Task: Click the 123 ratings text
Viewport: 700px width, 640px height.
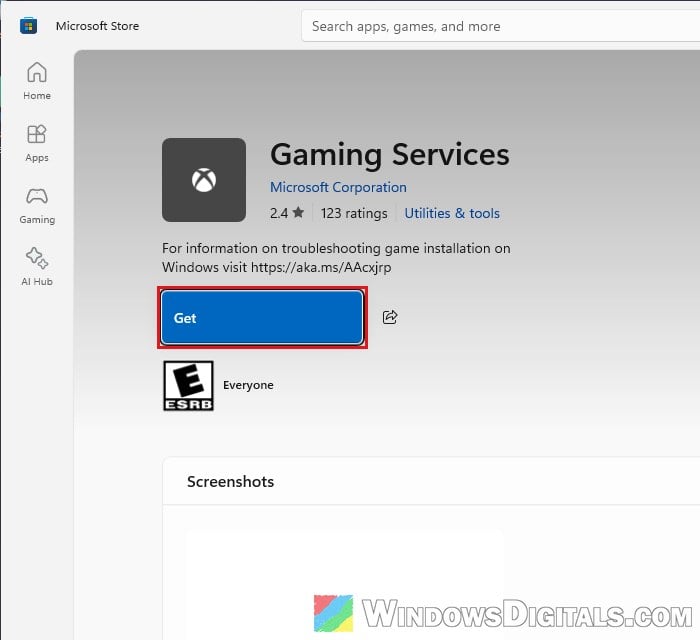Action: pyautogui.click(x=354, y=213)
